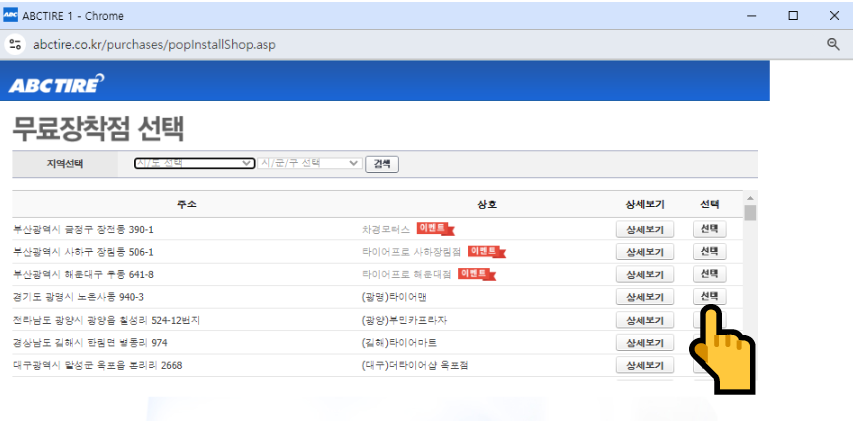Open the site information icon in the address bar
This screenshot has width=853, height=422.
pos(15,45)
